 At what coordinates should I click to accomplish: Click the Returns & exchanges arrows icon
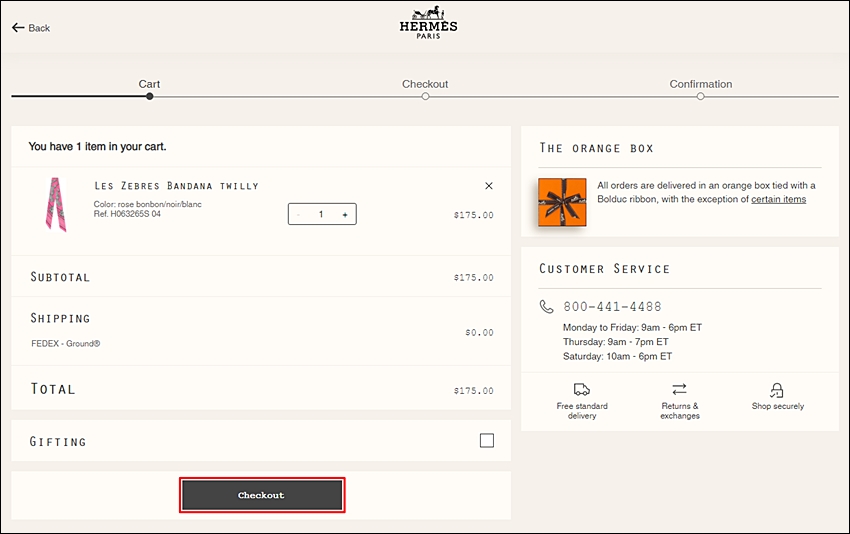[679, 389]
